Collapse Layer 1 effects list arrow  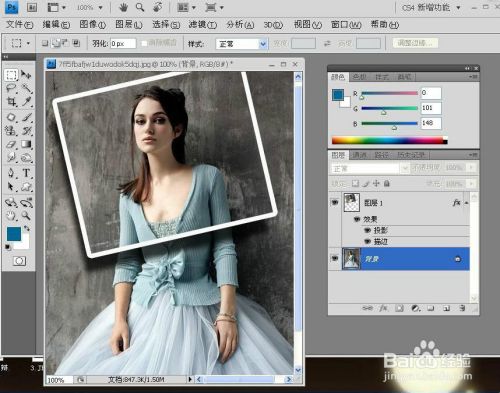[x=467, y=203]
